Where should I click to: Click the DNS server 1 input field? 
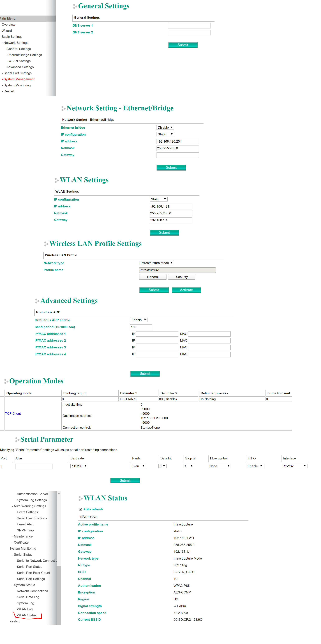pyautogui.click(x=189, y=26)
